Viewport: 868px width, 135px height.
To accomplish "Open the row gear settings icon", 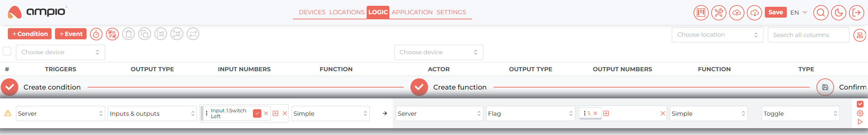I will [860, 113].
